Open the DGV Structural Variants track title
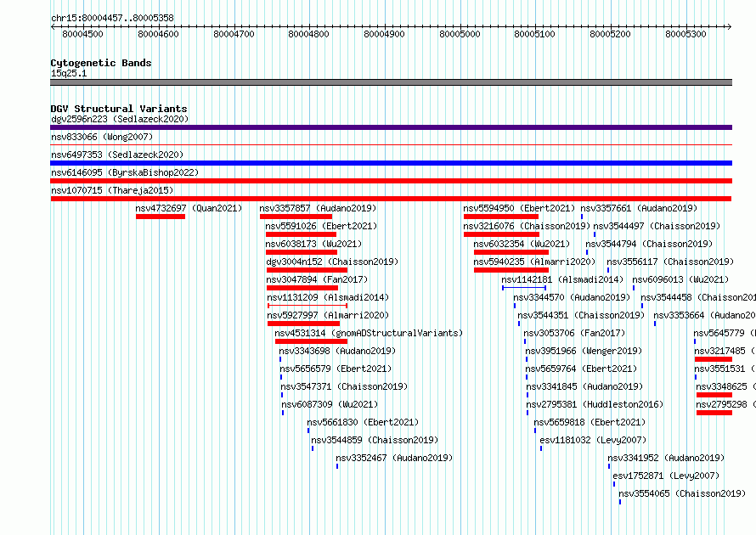Screen dimensions: 756x535 tap(119, 109)
